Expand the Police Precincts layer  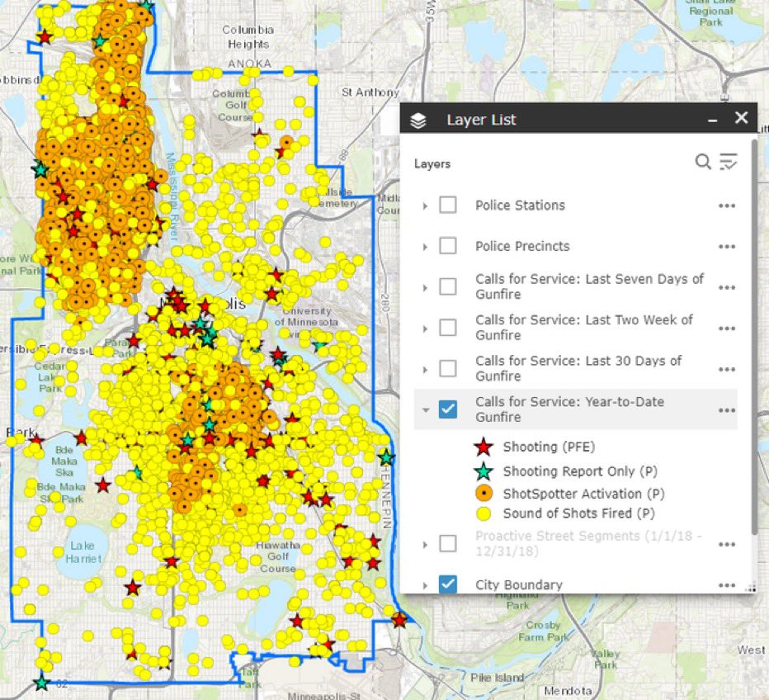tap(425, 247)
